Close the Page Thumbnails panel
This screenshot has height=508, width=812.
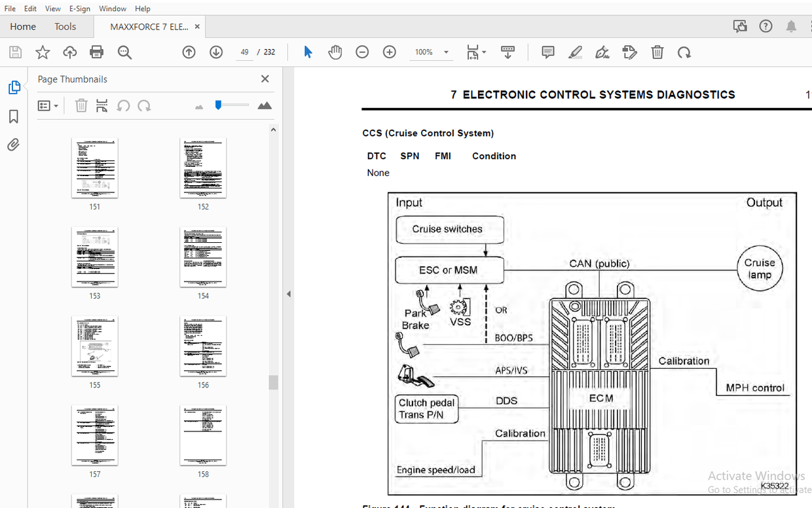[265, 78]
